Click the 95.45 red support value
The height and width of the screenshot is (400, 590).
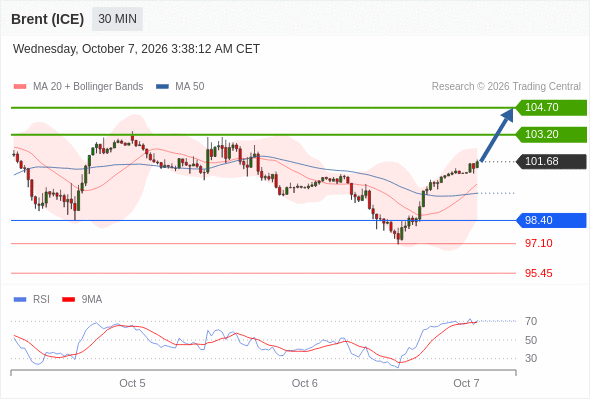tap(539, 273)
